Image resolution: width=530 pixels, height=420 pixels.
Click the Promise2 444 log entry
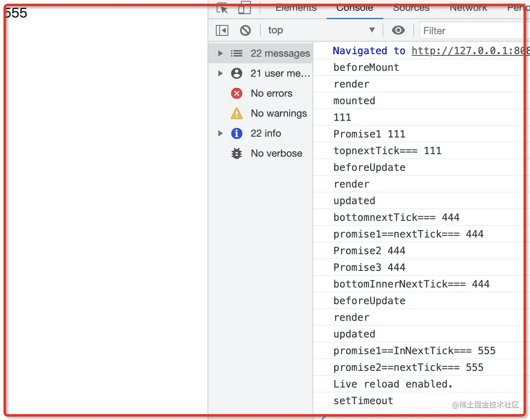421,251
